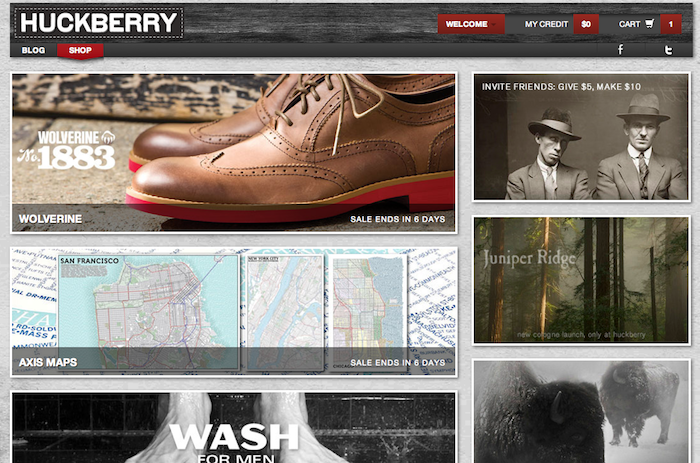This screenshot has width=700, height=463.
Task: Click the $0 credit badge
Action: (x=586, y=24)
